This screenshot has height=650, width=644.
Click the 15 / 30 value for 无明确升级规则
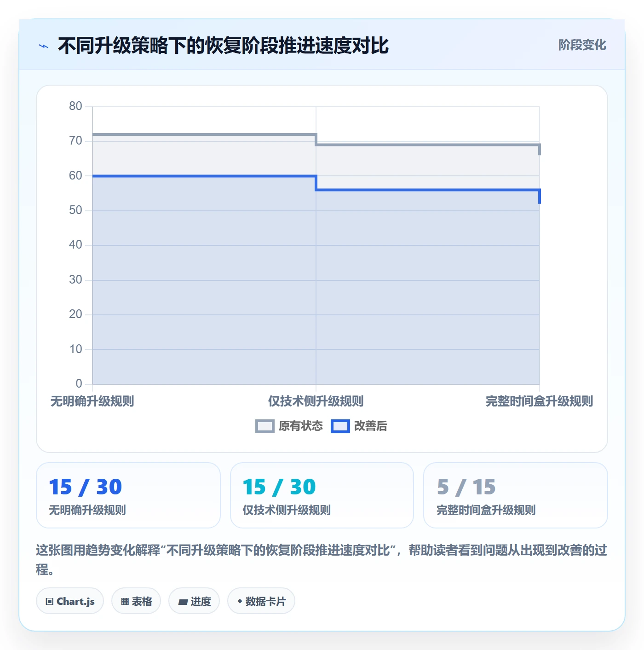pyautogui.click(x=85, y=487)
